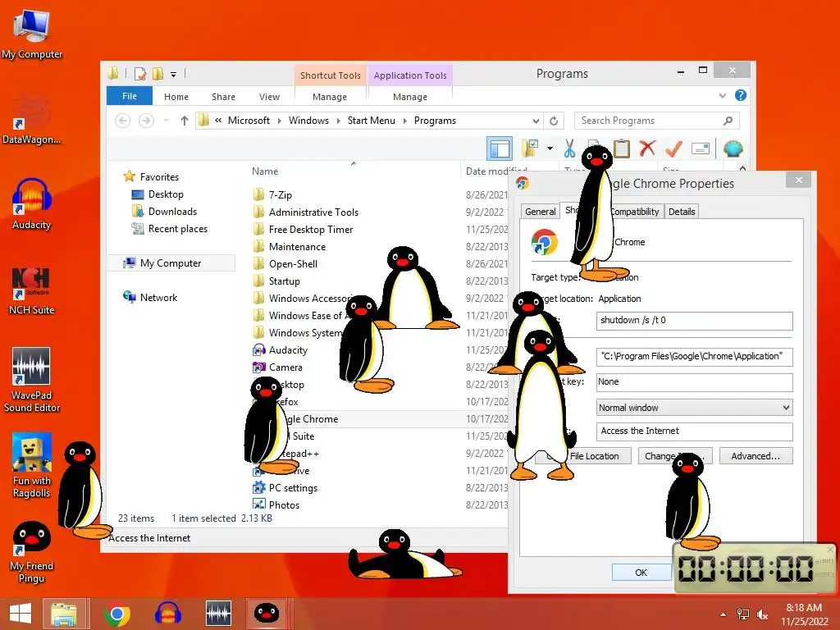840x630 pixels.
Task: Switch to Compatibility tab in Chrome Properties
Action: tap(634, 212)
